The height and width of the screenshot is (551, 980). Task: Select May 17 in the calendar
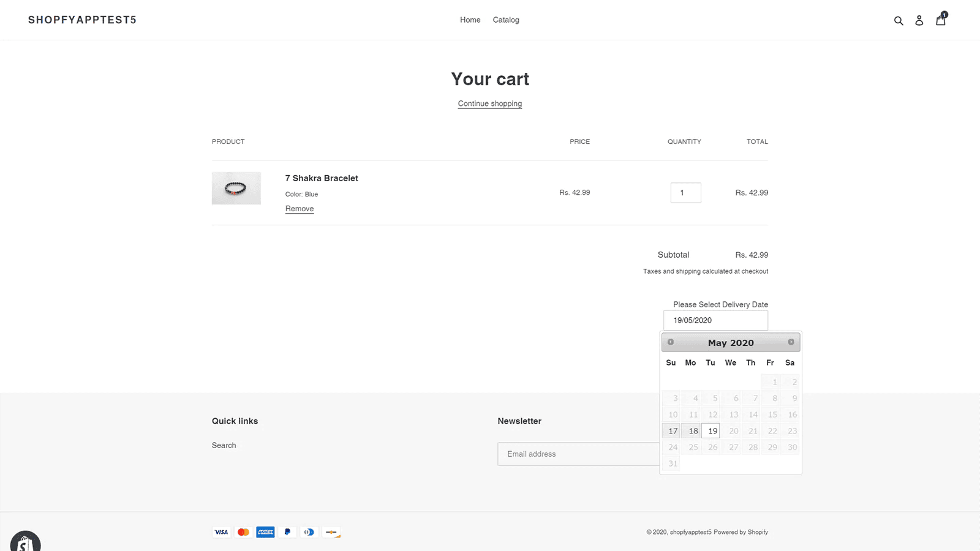pyautogui.click(x=672, y=430)
